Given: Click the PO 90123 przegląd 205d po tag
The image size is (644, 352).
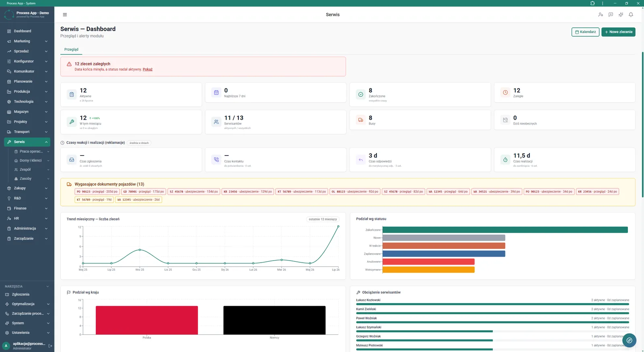Looking at the screenshot, I should click(x=97, y=192).
